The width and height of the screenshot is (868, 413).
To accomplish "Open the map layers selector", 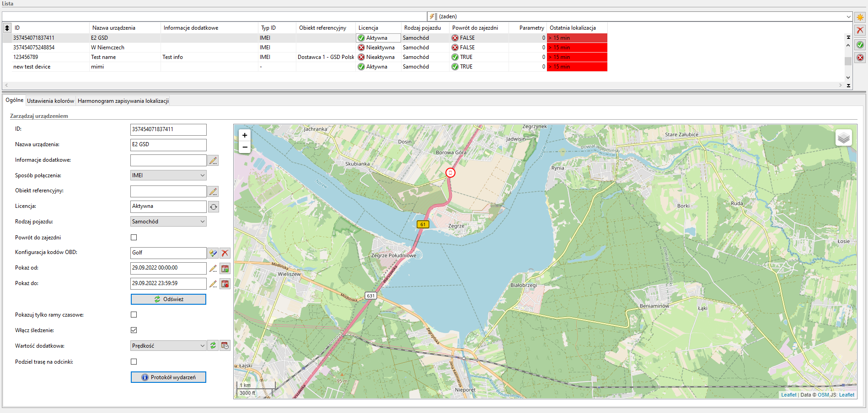I will point(843,138).
